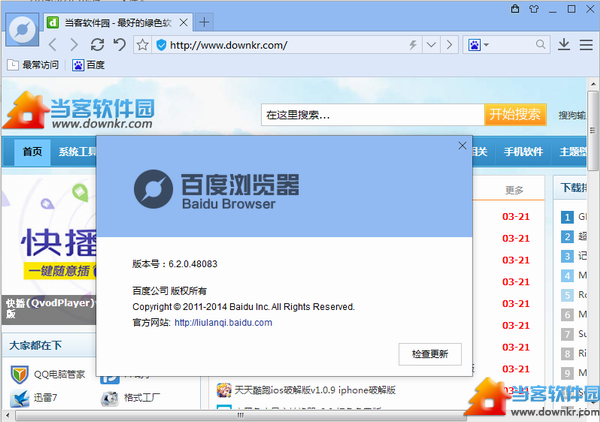Viewport: 600px width, 422px height.
Task: Click the lightning speed mode icon
Action: tap(412, 45)
